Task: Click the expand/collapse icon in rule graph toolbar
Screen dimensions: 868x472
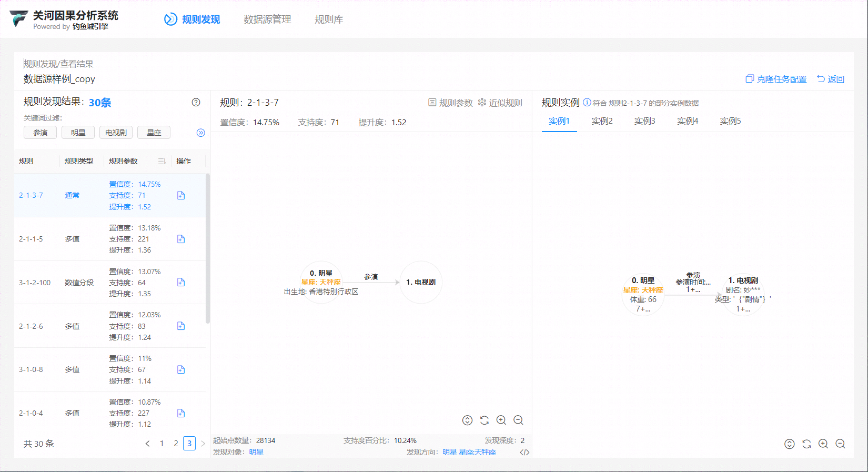Action: tap(467, 420)
